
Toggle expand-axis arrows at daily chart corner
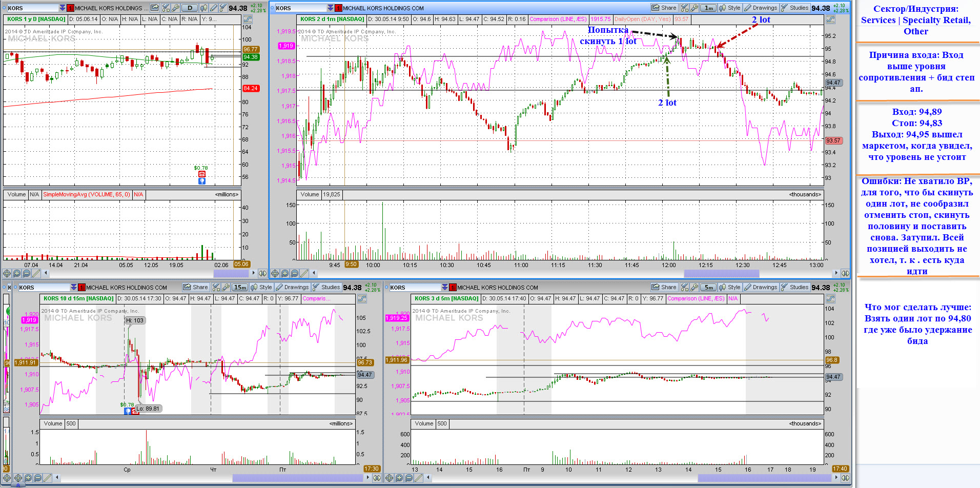[262, 273]
